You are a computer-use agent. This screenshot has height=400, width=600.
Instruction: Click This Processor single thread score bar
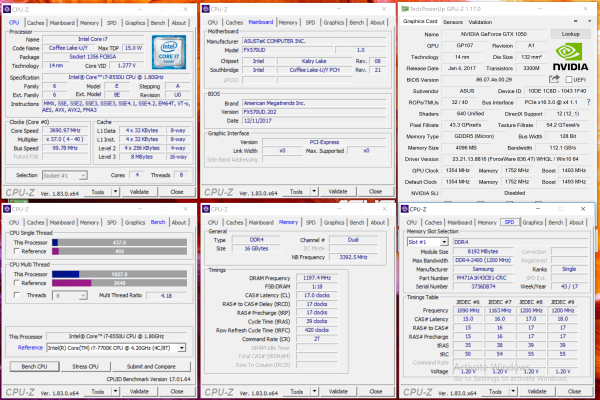[x=119, y=242]
